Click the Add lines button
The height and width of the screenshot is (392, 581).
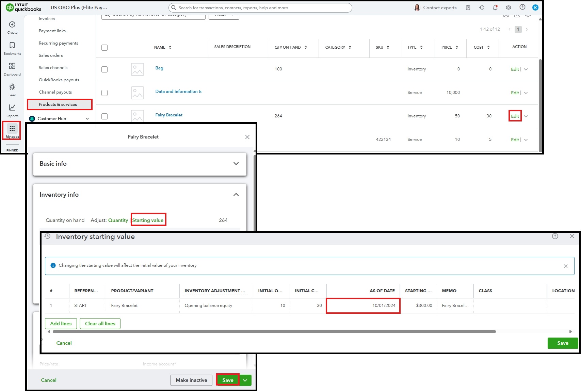click(61, 324)
